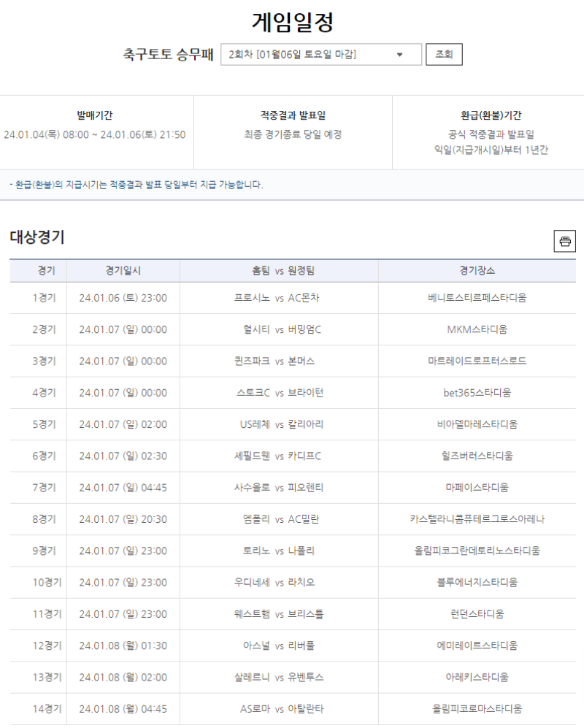Click date 24.01.07 (일) 20:30 in 8경기 row
Screen dimensions: 584x728
(123, 519)
